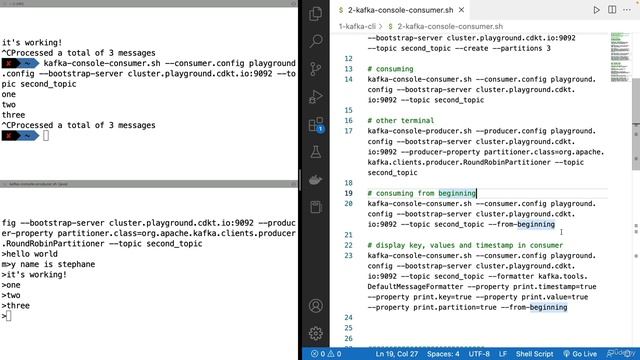640x360 pixels.
Task: Open the clipboard-shaped activity bar view
Action: [316, 207]
